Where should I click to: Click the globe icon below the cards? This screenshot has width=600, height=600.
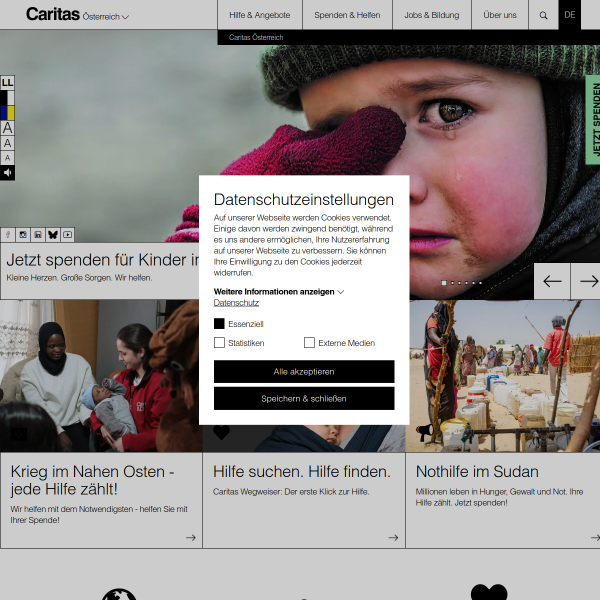[x=119, y=594]
